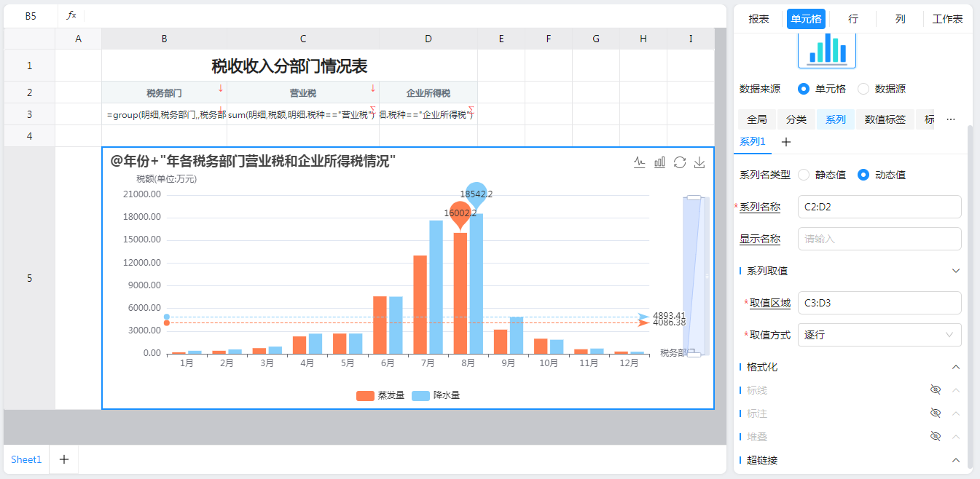
Task: Select 数据源 radio as data source
Action: [863, 89]
